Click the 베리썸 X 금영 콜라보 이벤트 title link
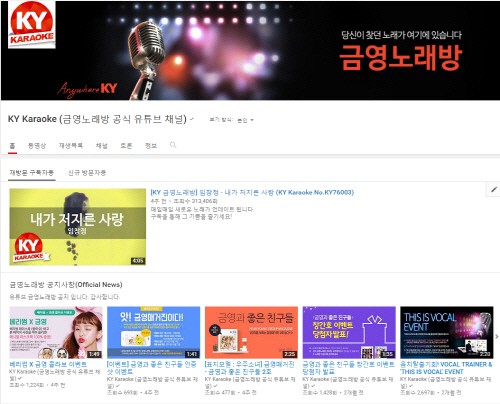Image resolution: width=500 pixels, height=404 pixels. pyautogui.click(x=48, y=364)
